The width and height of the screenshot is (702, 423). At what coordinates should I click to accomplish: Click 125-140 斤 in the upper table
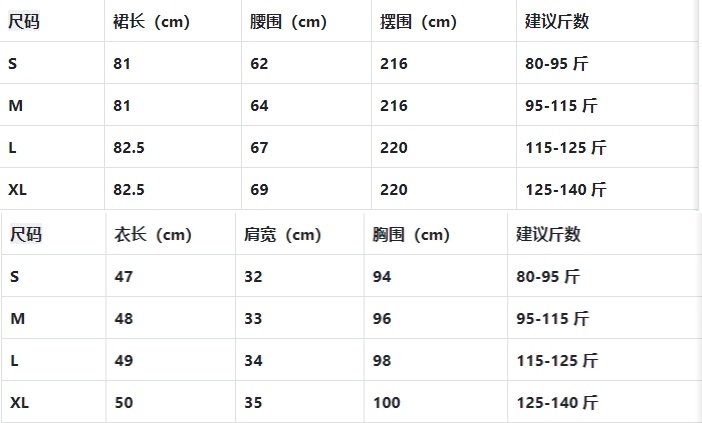point(566,190)
